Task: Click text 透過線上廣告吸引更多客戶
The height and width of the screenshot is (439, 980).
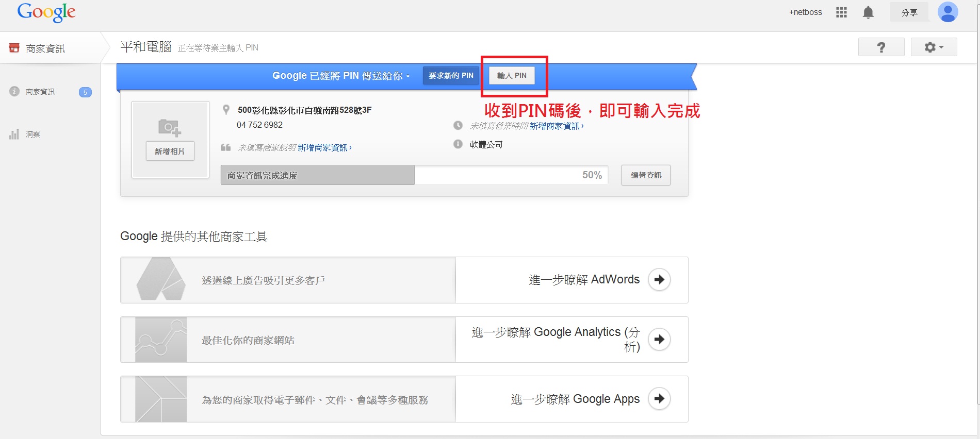Action: pyautogui.click(x=264, y=280)
